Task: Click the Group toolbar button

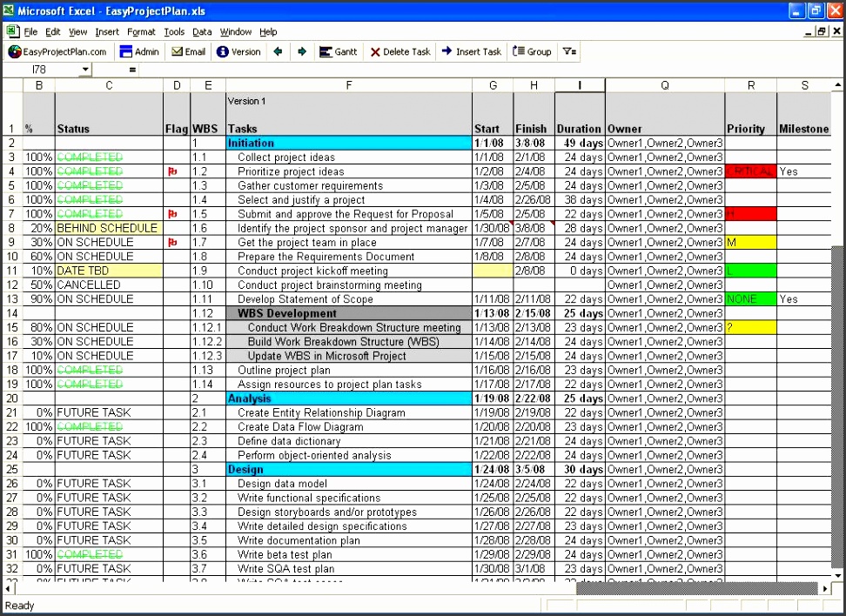Action: pyautogui.click(x=532, y=51)
